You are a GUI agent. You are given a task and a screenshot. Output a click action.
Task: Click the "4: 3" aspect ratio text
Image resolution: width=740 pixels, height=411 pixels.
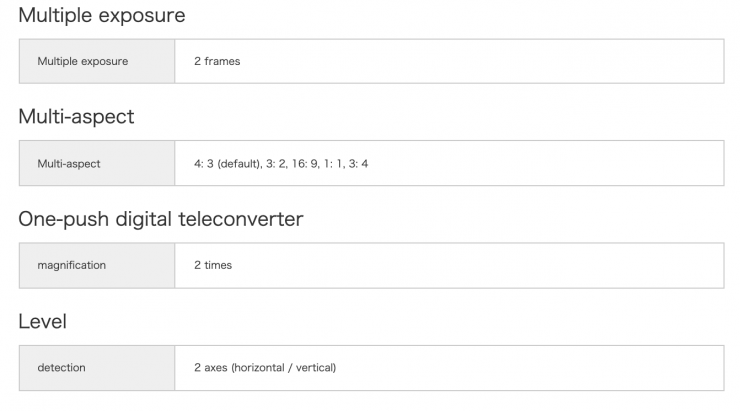click(204, 163)
